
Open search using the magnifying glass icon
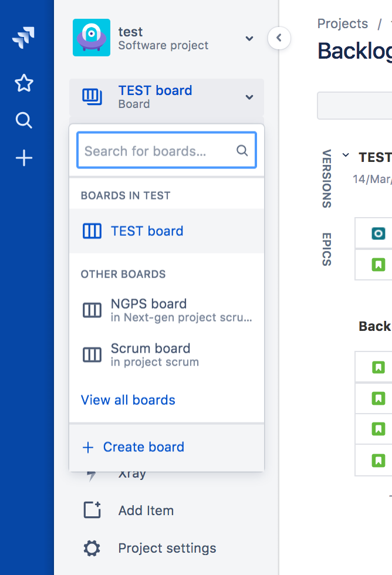23,120
